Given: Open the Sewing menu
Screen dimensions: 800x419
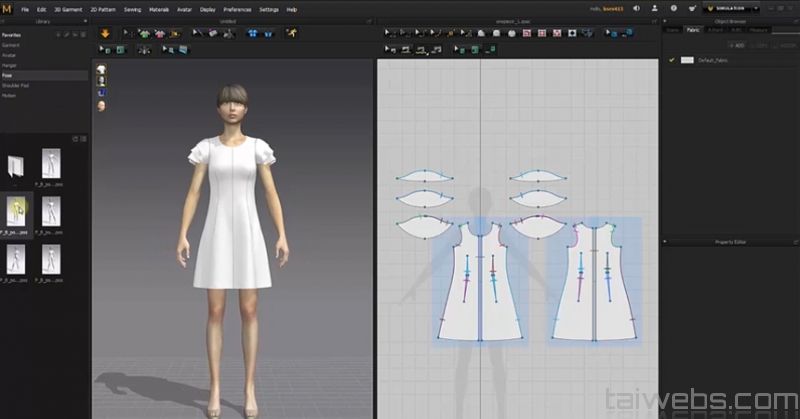Looking at the screenshot, I should click(x=133, y=9).
